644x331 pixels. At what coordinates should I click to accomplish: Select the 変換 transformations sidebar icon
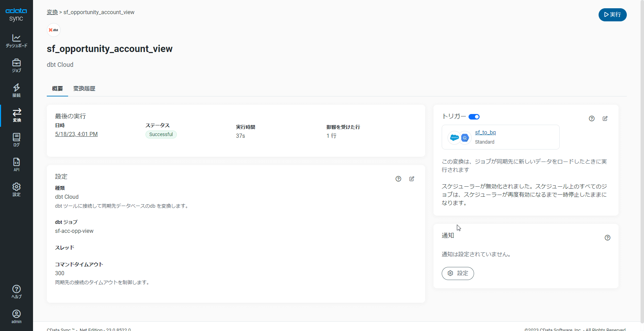point(17,115)
